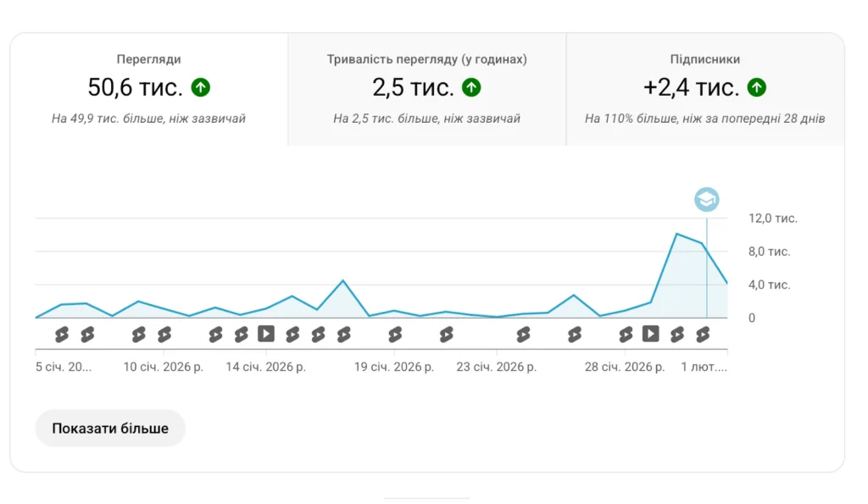Open the Тривалість перегляду (у годинах) tab

[x=427, y=89]
